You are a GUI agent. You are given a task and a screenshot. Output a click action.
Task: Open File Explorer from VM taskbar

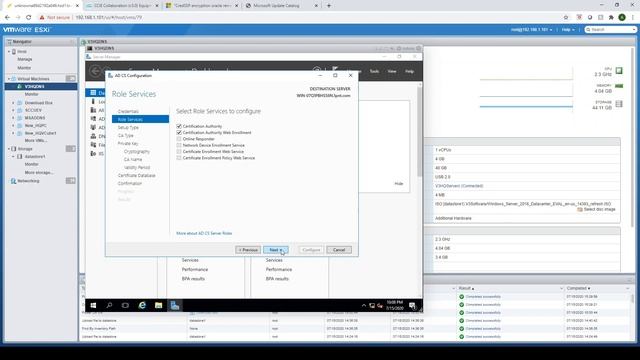click(x=158, y=305)
